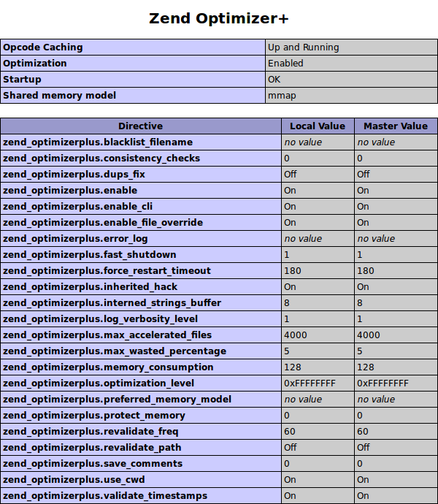Select the "Shared memory model" label

coord(59,96)
